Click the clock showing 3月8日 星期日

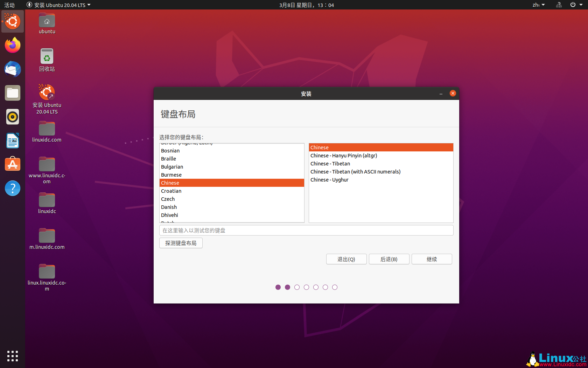(x=307, y=5)
